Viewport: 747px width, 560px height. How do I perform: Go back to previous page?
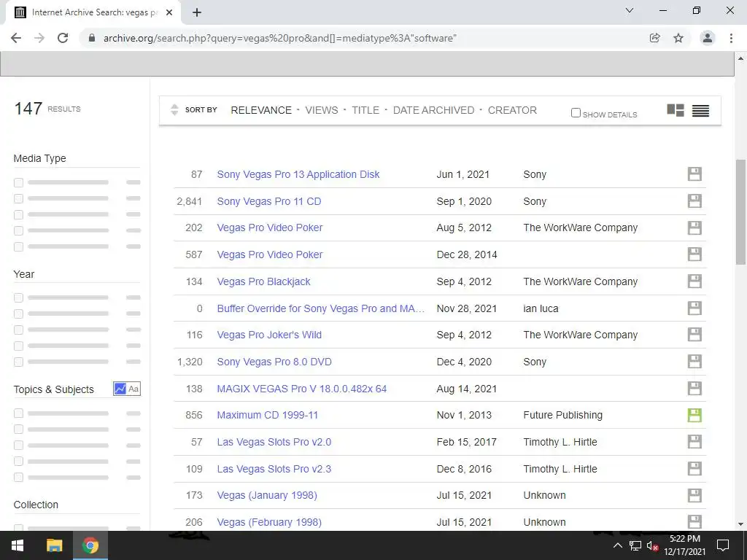coord(16,38)
